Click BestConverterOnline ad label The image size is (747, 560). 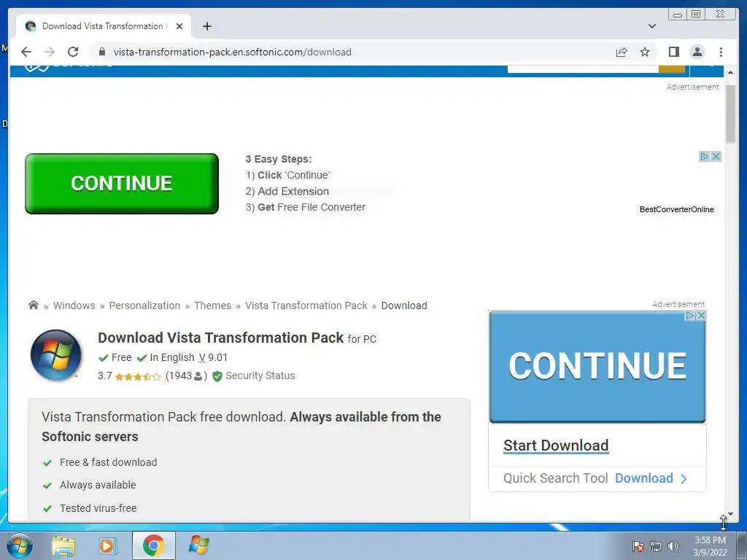[676, 209]
